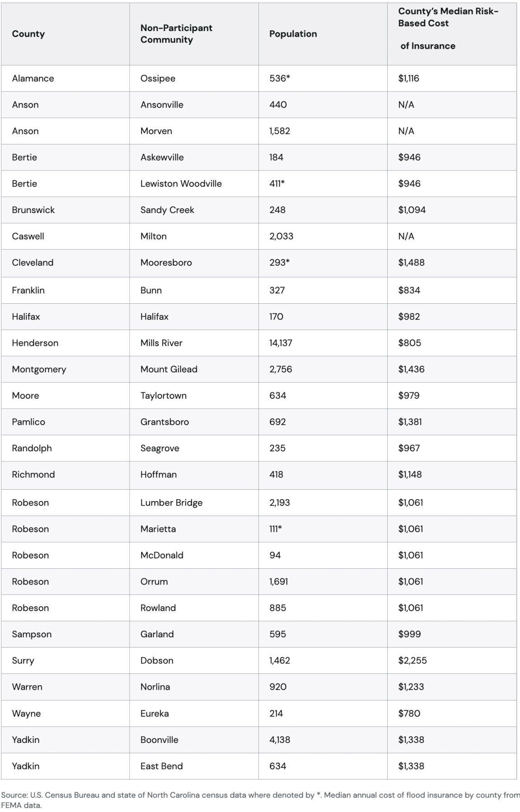
Task: Select the East Bend community cell
Action: click(x=161, y=766)
